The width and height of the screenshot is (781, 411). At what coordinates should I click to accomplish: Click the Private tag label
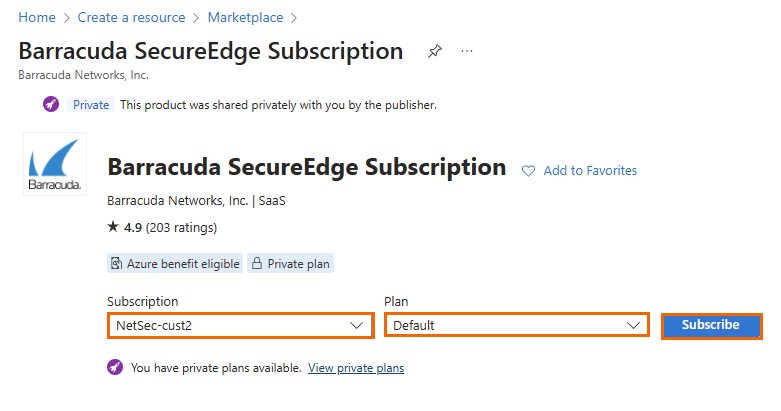coord(91,105)
